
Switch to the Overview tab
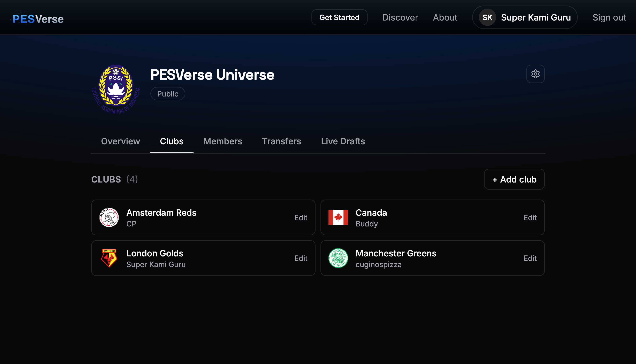click(x=121, y=141)
